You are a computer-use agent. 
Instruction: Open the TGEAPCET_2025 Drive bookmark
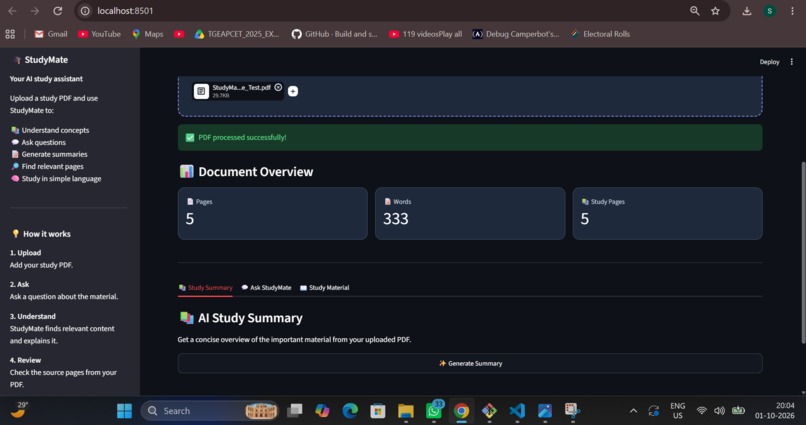(237, 34)
